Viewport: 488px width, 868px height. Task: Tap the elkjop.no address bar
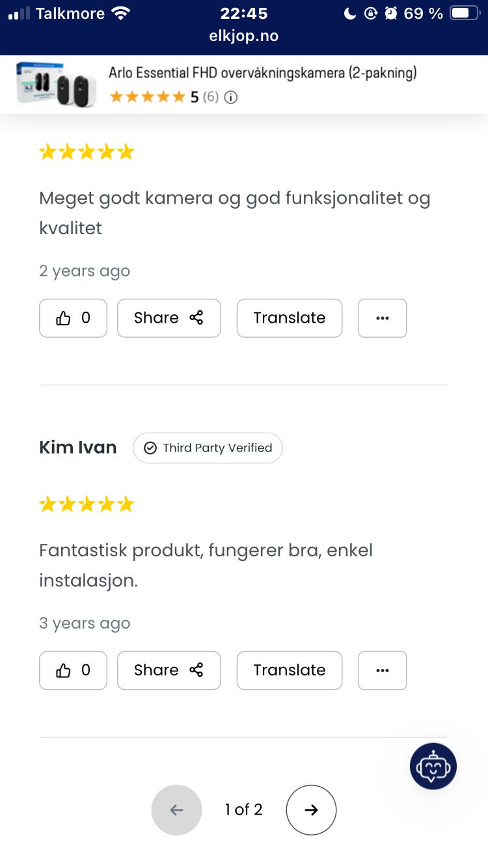tap(244, 36)
